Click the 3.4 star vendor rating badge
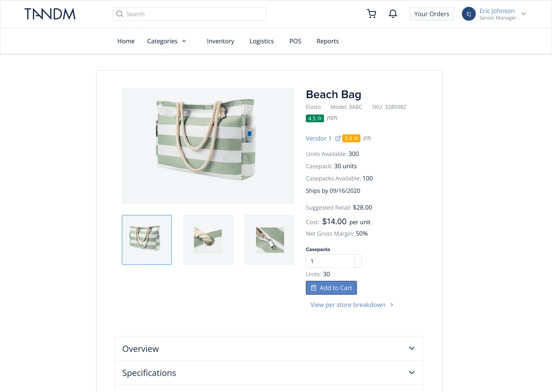Viewport: 552px width, 392px height. (x=351, y=138)
